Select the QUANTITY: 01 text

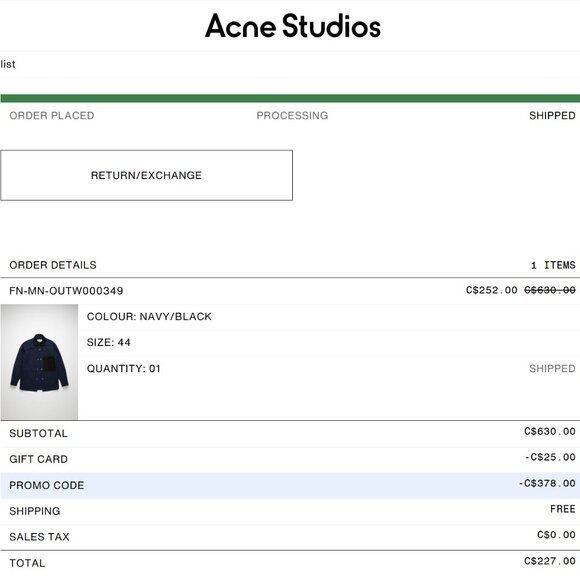coord(124,369)
